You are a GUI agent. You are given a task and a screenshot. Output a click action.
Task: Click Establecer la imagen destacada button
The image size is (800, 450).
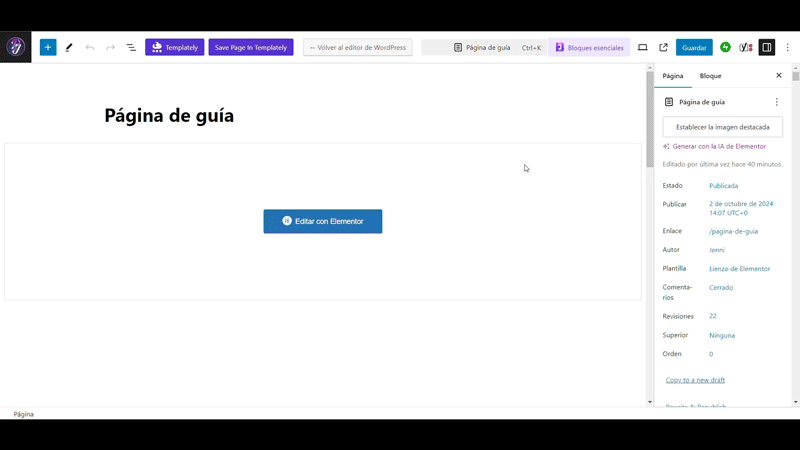(722, 127)
